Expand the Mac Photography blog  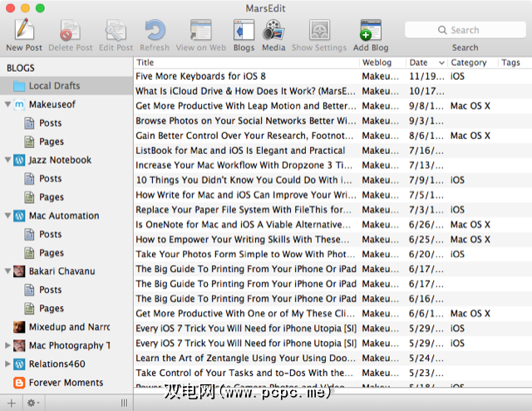pos(8,346)
